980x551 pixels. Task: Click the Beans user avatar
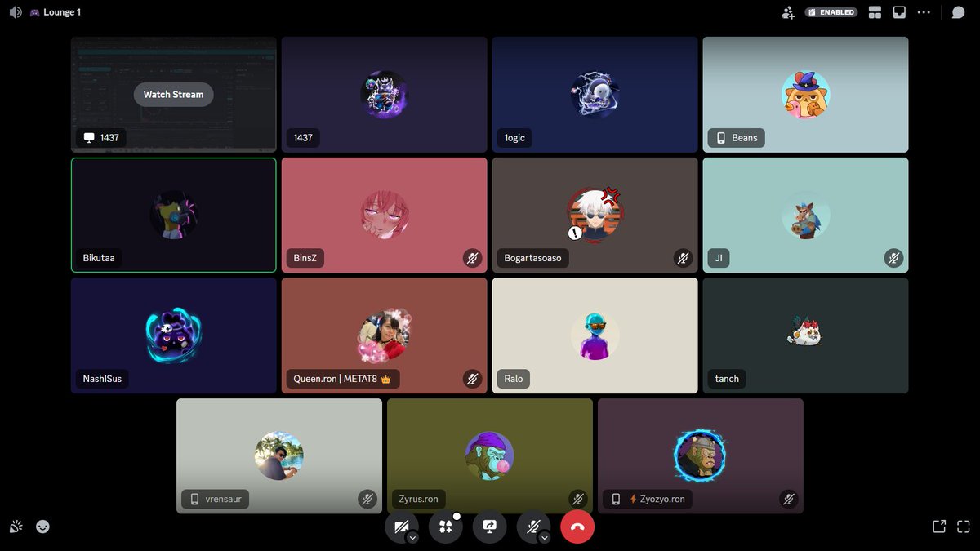click(805, 94)
